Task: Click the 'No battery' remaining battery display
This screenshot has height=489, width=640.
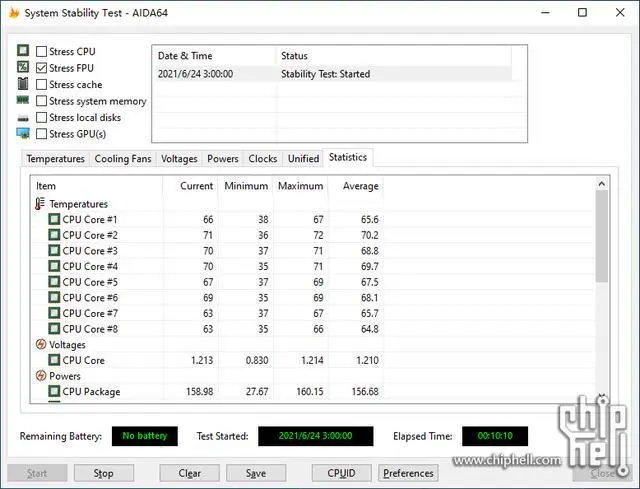Action: coord(145,436)
